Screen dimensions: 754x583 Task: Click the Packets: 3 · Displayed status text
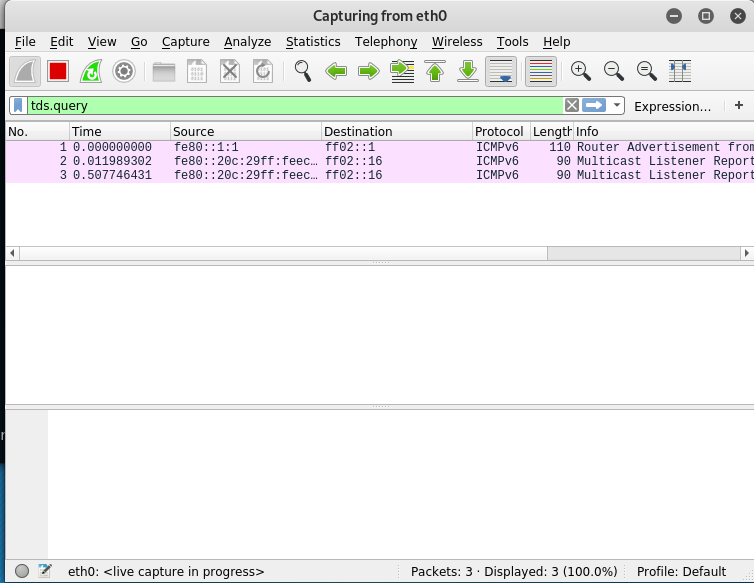514,571
